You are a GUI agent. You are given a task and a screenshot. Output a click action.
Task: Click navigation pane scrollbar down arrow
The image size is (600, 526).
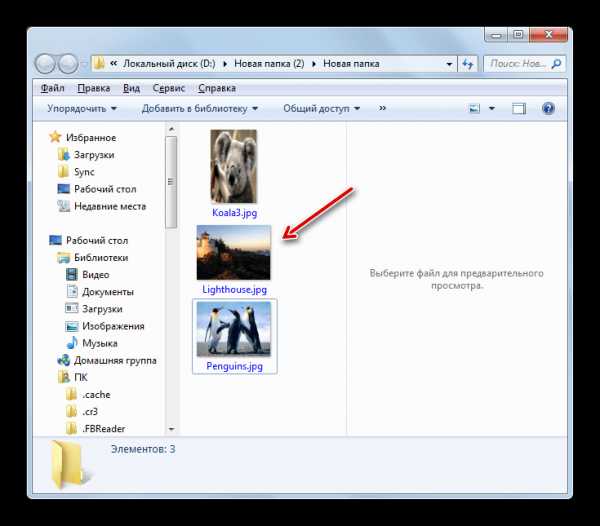pos(171,429)
